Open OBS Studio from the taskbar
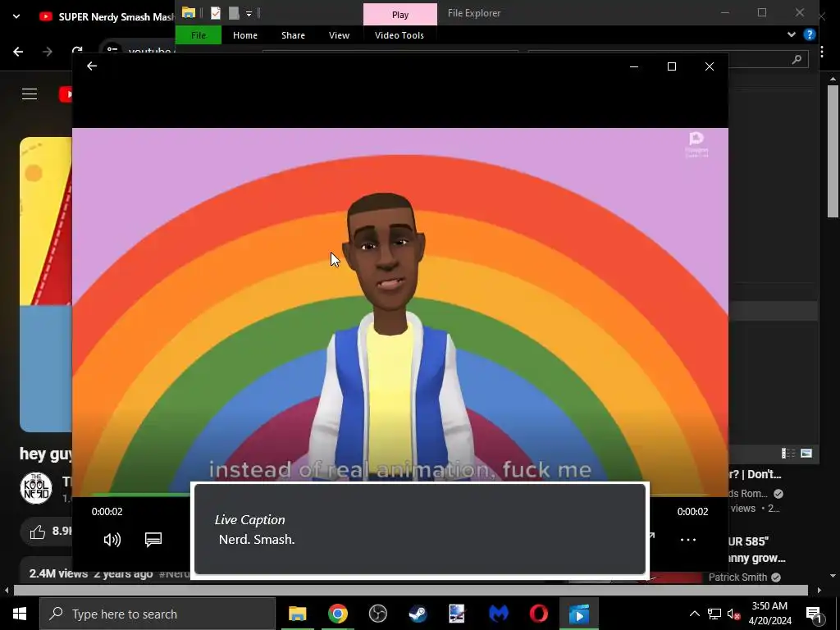The height and width of the screenshot is (630, 840). (x=377, y=614)
